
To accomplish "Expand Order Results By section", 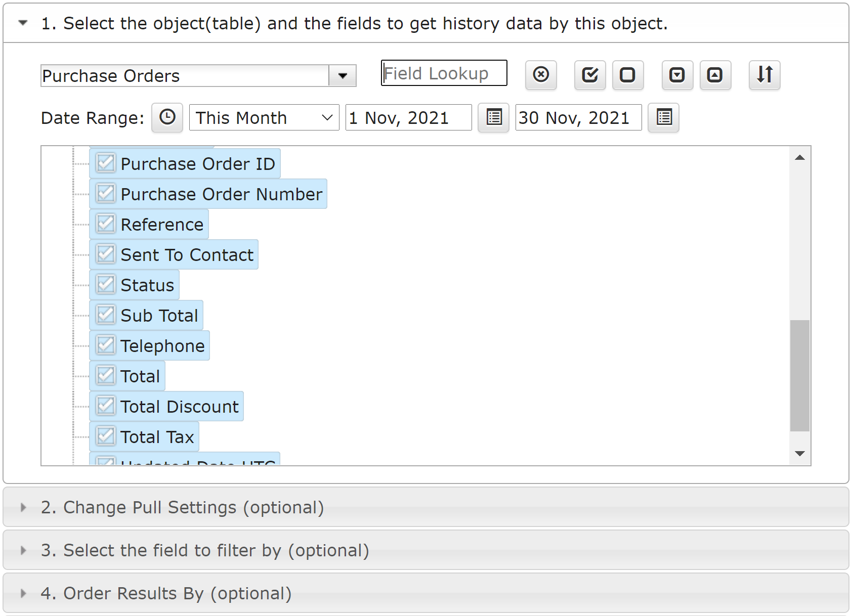I will click(166, 593).
